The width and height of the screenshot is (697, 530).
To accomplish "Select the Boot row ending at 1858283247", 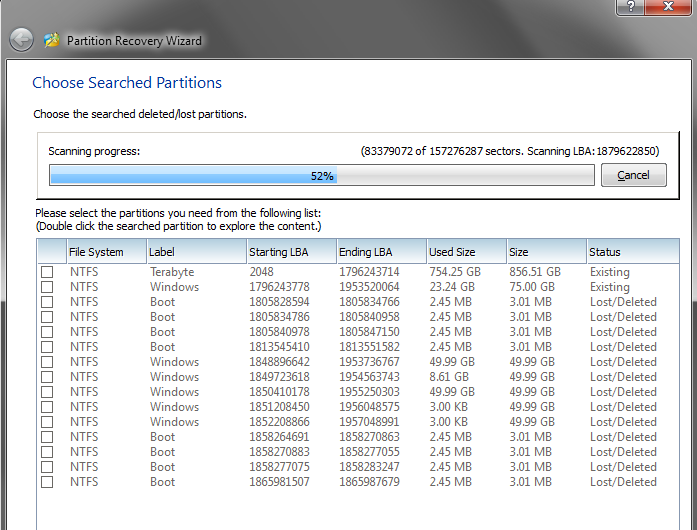I will pos(358,467).
